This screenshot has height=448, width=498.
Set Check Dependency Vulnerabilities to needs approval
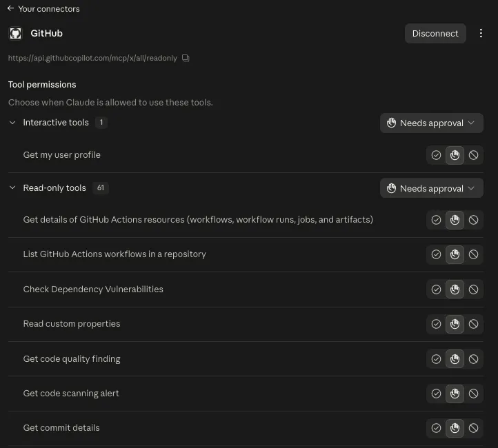[x=455, y=289]
